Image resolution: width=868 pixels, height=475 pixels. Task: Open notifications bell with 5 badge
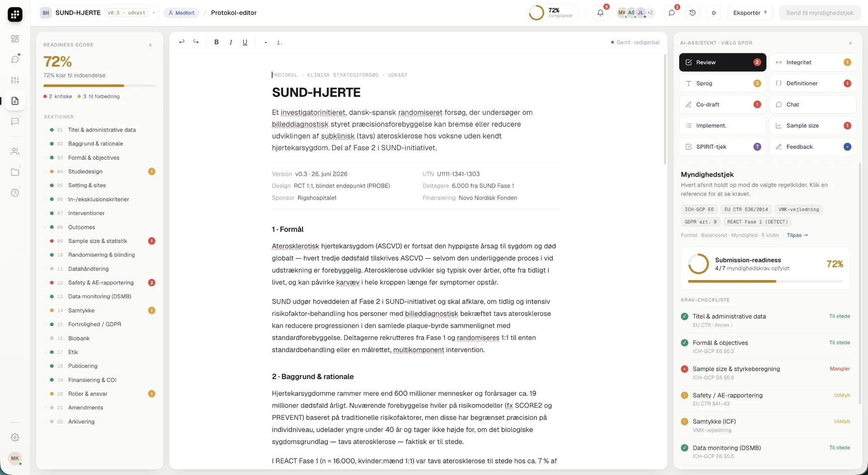pyautogui.click(x=600, y=13)
